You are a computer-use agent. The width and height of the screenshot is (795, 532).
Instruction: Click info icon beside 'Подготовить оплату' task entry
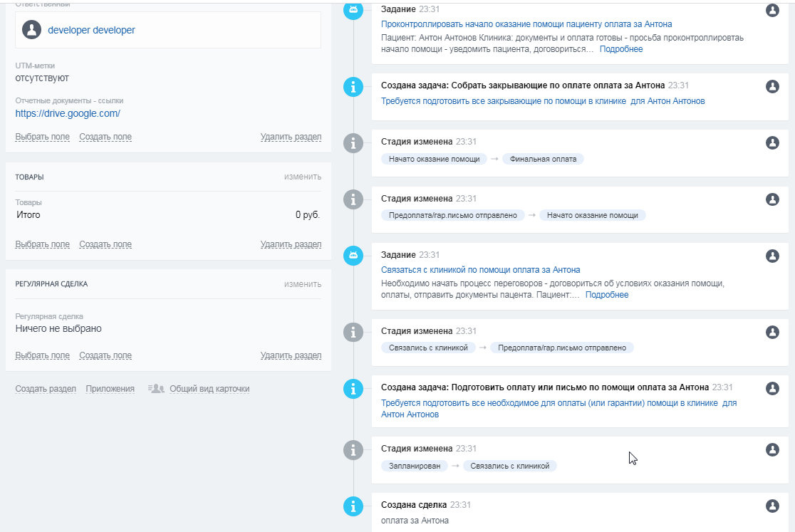[353, 389]
